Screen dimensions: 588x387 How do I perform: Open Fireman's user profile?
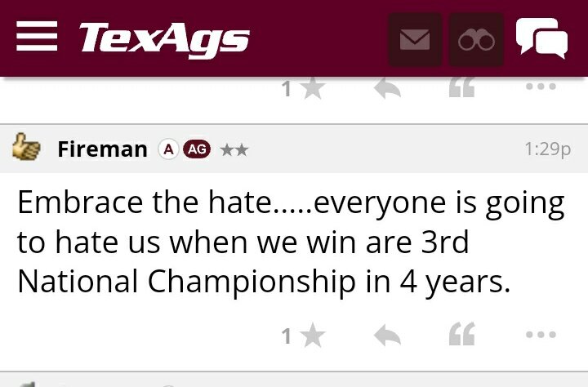pos(102,149)
